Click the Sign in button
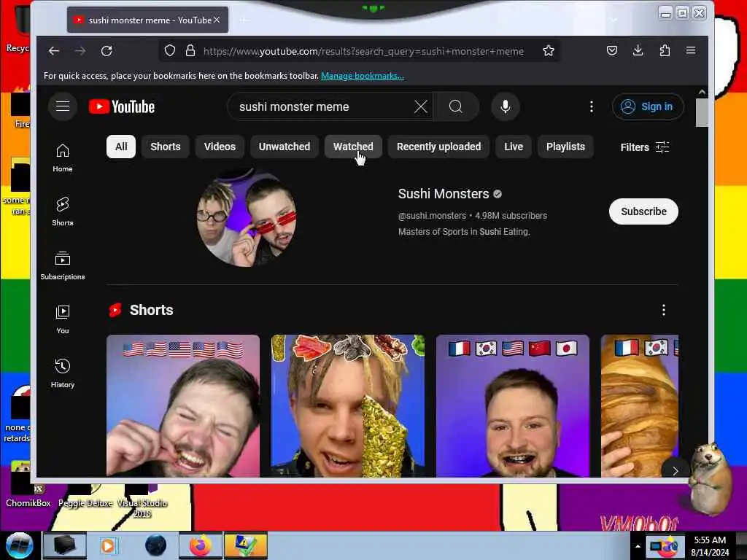Image resolution: width=747 pixels, height=560 pixels. tap(648, 106)
